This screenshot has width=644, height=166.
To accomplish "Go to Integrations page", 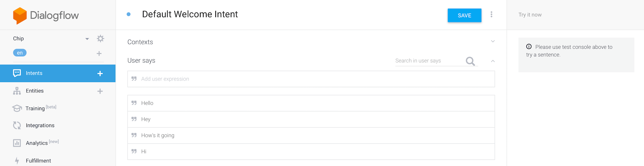I will (40, 126).
